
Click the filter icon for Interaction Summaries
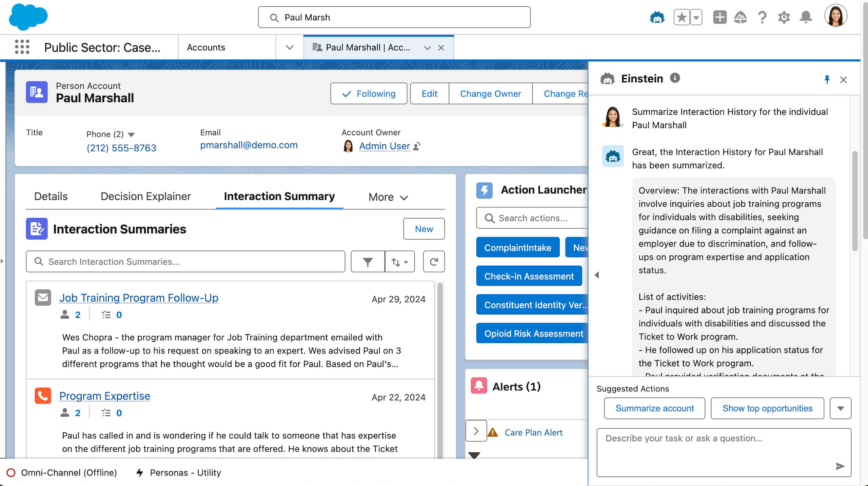pos(368,262)
